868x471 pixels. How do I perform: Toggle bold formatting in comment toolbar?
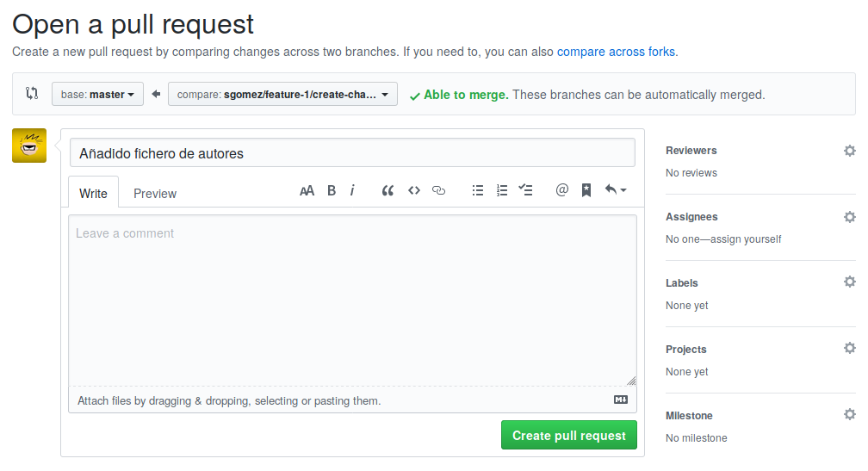click(x=332, y=191)
